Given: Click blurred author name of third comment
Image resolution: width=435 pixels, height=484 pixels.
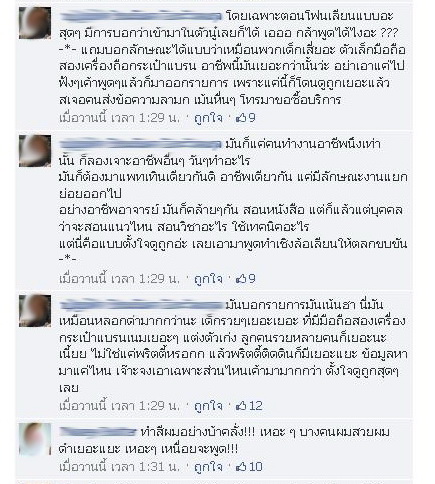Looking at the screenshot, I should point(141,305).
